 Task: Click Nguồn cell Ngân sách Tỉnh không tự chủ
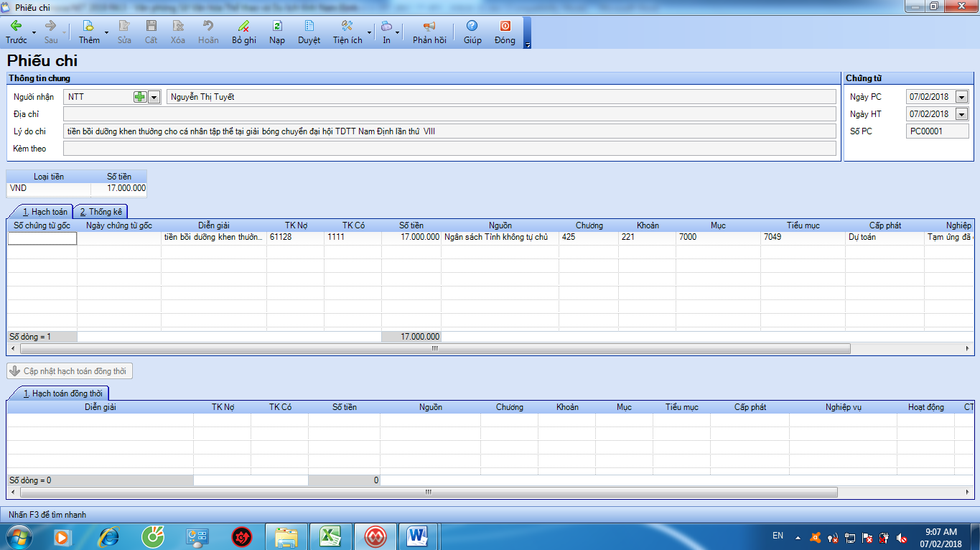click(x=500, y=237)
